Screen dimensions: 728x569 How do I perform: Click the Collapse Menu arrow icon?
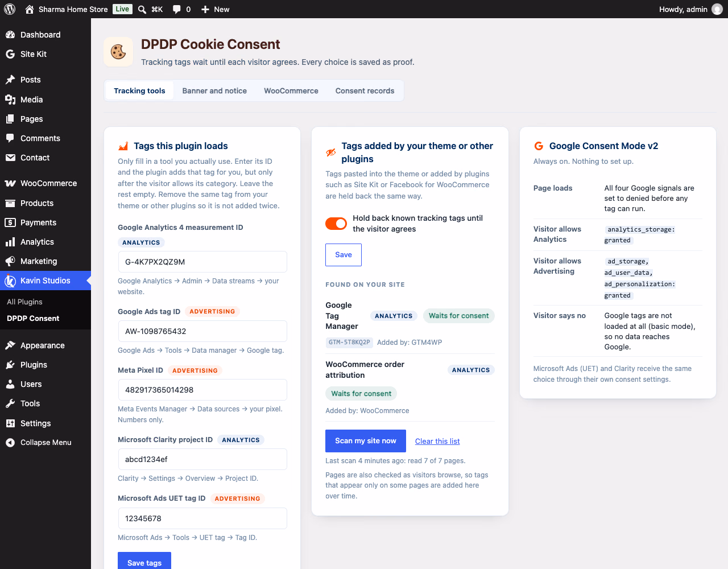pyautogui.click(x=10, y=443)
